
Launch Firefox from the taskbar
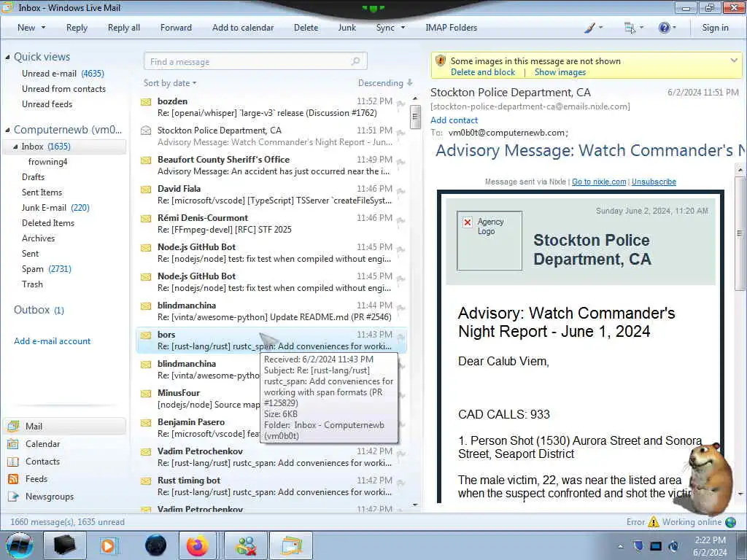tap(197, 545)
